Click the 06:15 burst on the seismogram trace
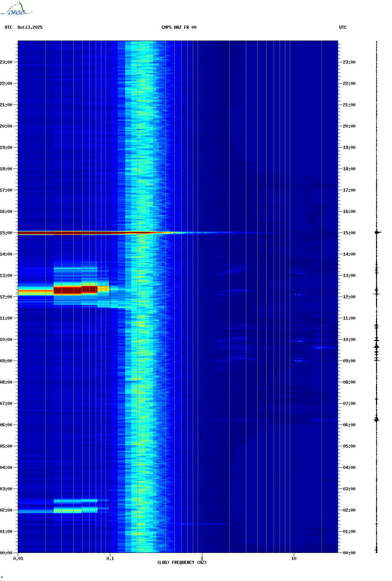This screenshot has width=392, height=581. pyautogui.click(x=377, y=420)
